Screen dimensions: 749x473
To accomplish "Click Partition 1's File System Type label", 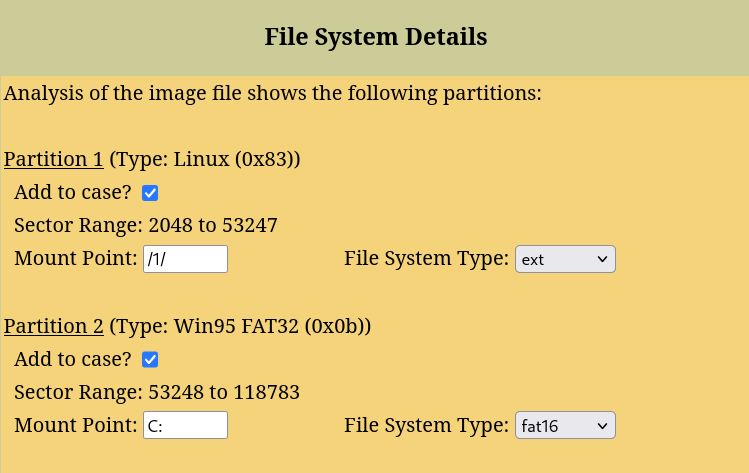I will 426,259.
